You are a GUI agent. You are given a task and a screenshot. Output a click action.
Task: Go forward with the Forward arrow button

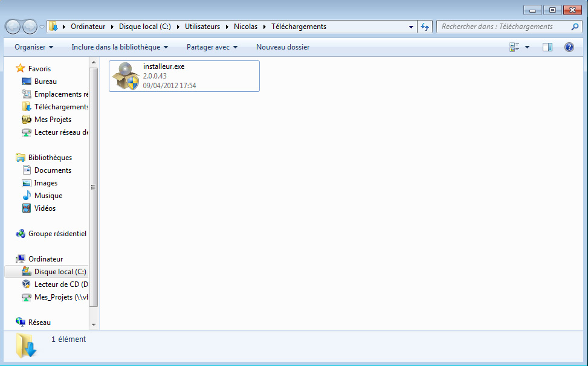(30, 27)
